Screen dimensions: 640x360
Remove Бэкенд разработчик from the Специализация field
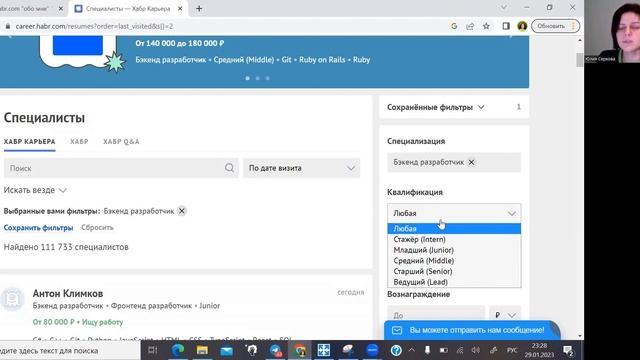(471, 162)
